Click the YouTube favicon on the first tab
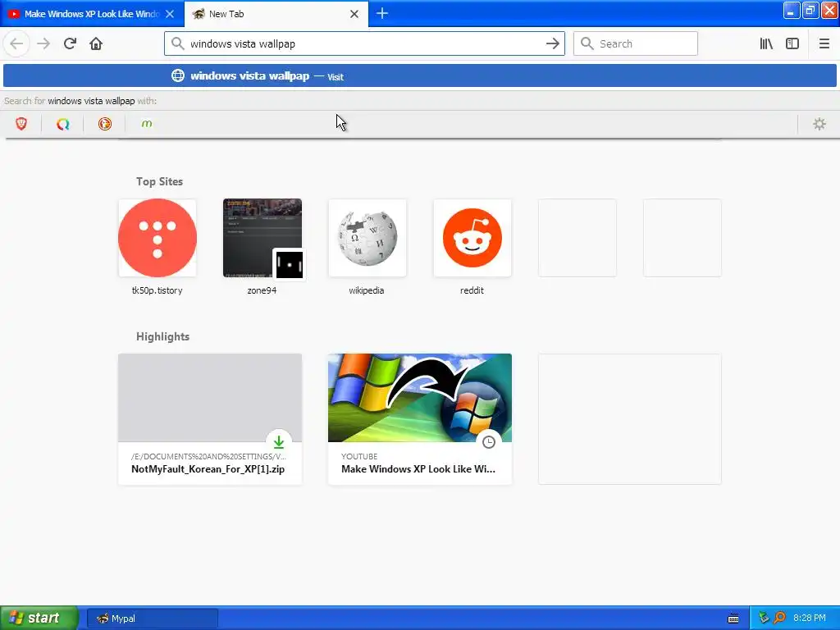The height and width of the screenshot is (630, 840). (14, 14)
